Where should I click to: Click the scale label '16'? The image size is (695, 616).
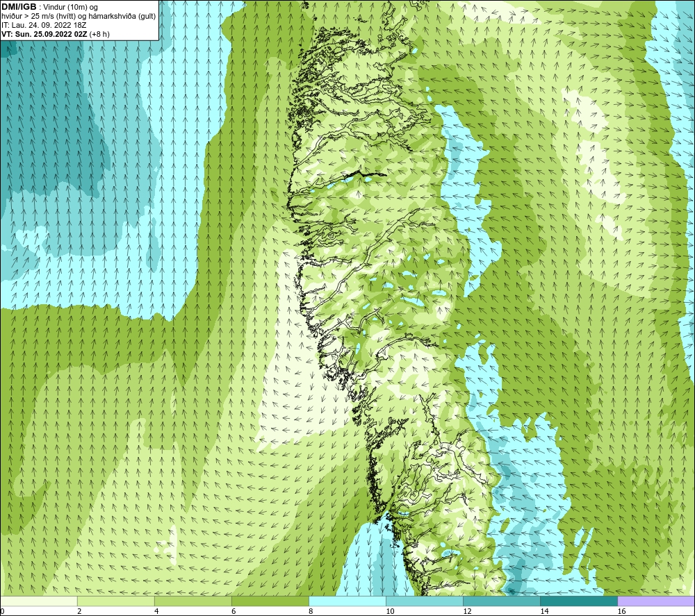621,612
